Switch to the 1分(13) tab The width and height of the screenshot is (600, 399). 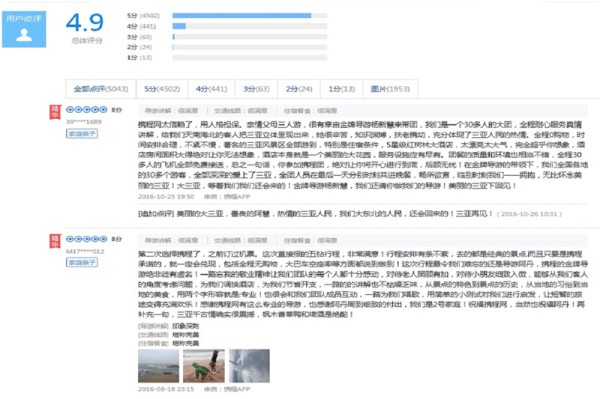341,89
